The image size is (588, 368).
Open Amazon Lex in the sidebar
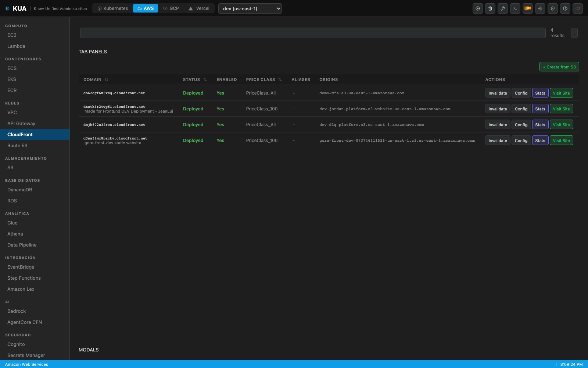point(35,289)
